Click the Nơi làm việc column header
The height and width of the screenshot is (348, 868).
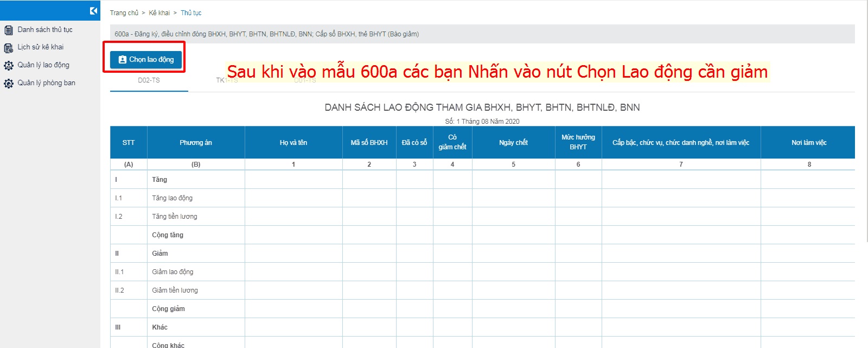[x=809, y=143]
